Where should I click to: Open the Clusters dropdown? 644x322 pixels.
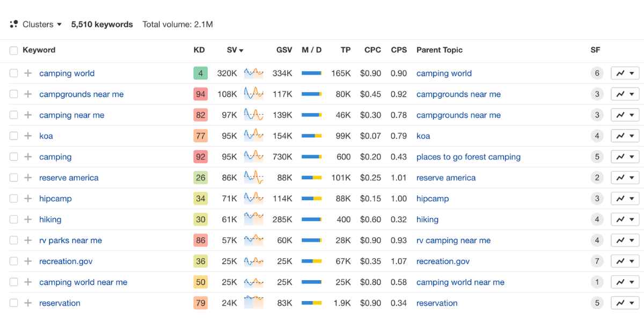pos(36,24)
